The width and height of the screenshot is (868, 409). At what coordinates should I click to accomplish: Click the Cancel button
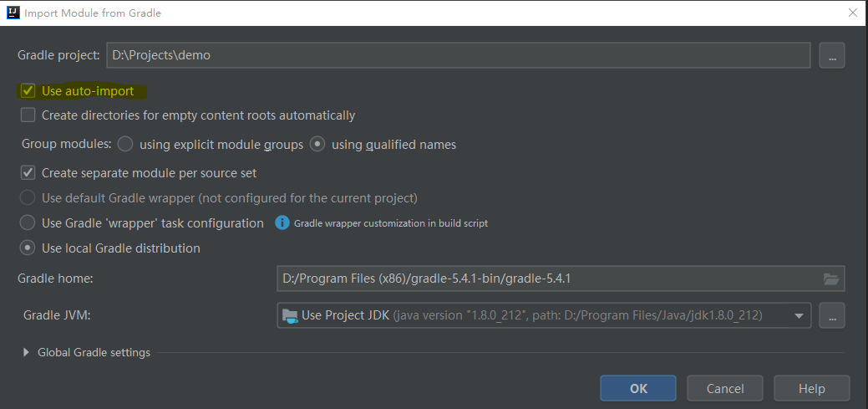pyautogui.click(x=725, y=388)
